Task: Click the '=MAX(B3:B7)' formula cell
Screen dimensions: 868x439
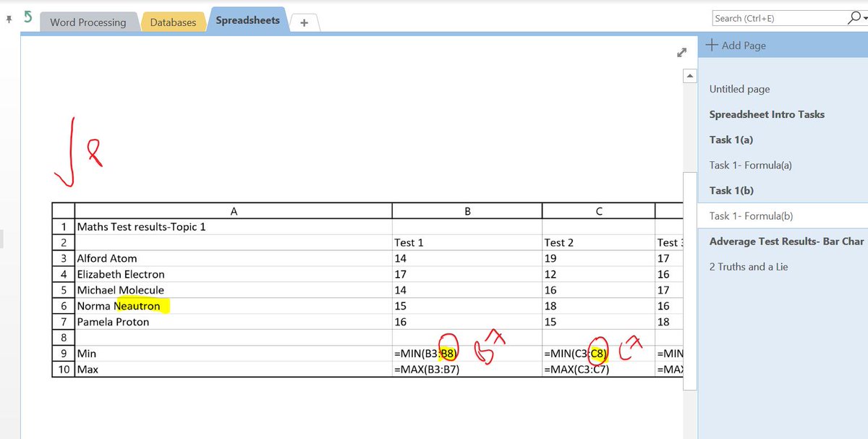Action: click(x=467, y=369)
